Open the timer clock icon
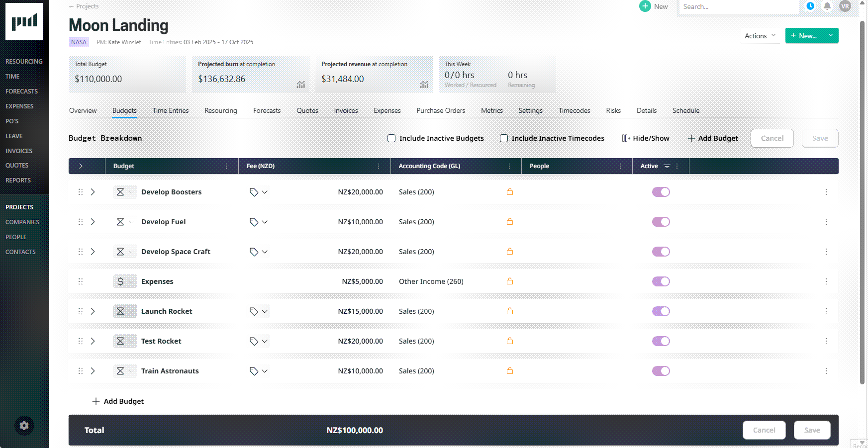868x448 pixels. pos(810,6)
